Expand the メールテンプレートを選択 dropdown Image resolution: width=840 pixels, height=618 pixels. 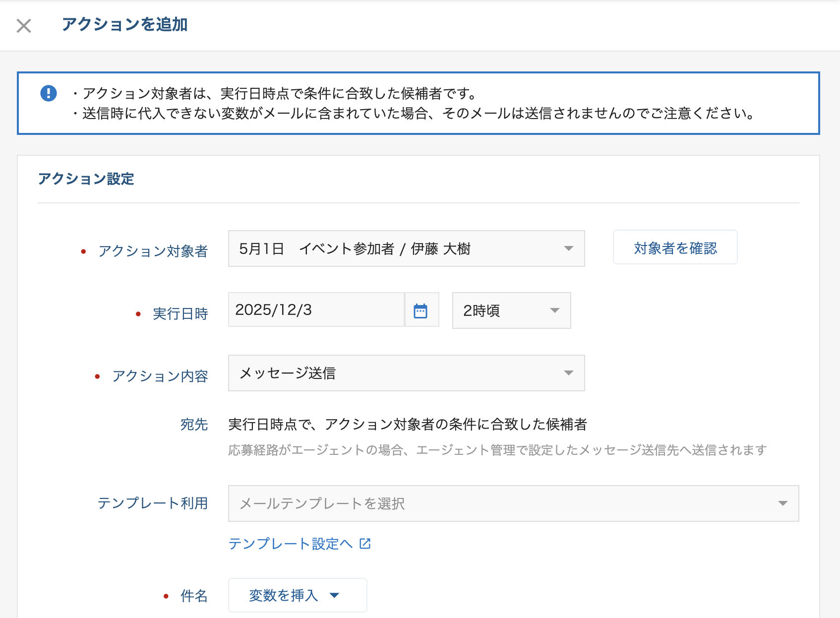point(496,503)
